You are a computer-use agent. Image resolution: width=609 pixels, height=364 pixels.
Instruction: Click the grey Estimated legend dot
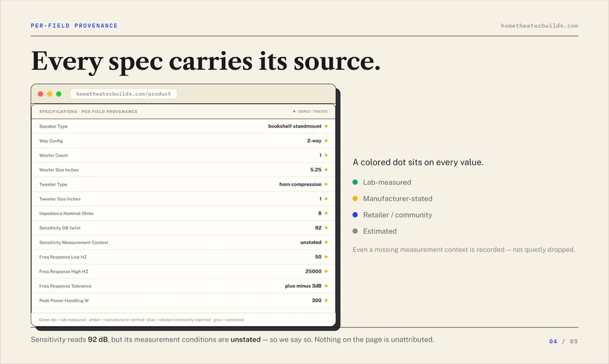[x=355, y=231]
